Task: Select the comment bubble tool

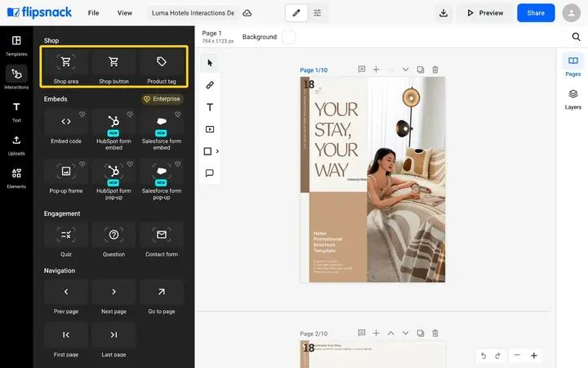Action: 210,173
